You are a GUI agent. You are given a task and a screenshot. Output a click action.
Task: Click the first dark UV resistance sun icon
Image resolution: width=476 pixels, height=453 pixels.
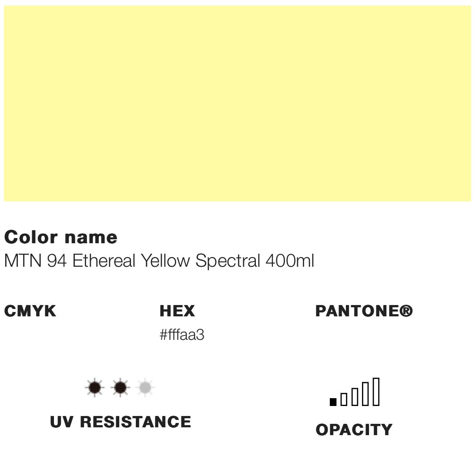94,387
